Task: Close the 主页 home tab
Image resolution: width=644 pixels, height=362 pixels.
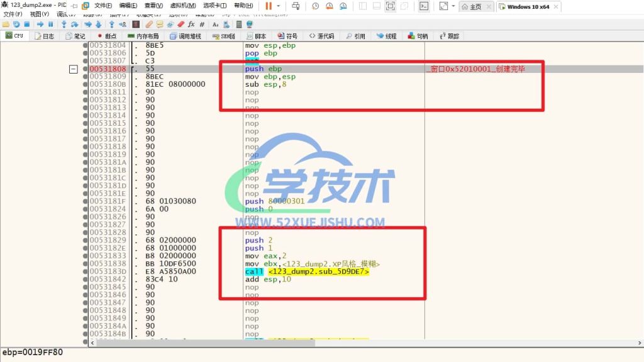Action: pos(488,7)
